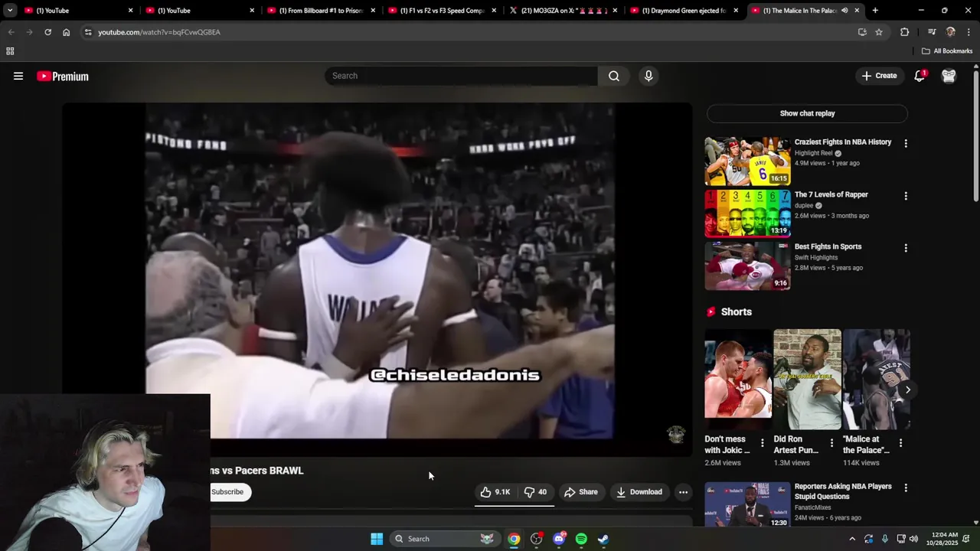This screenshot has width=980, height=551.
Task: Close the Draymond Green ejected tab
Action: [736, 11]
